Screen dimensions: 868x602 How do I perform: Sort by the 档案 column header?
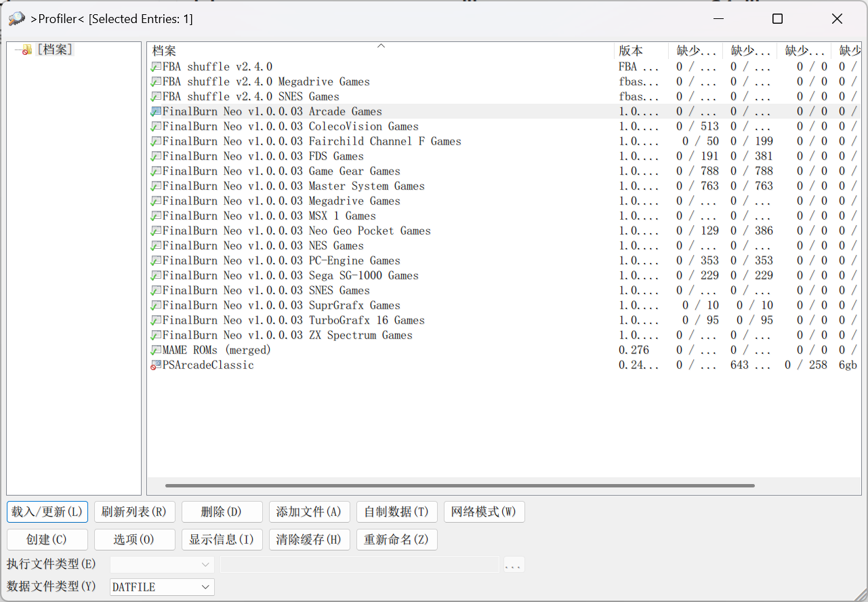click(x=381, y=51)
